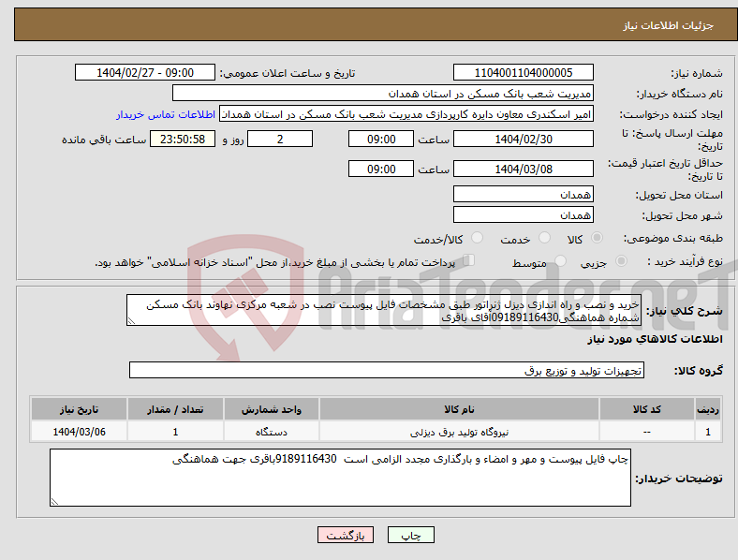Click the تعداد / مقدار column header
The height and width of the screenshot is (560, 738).
[175, 409]
